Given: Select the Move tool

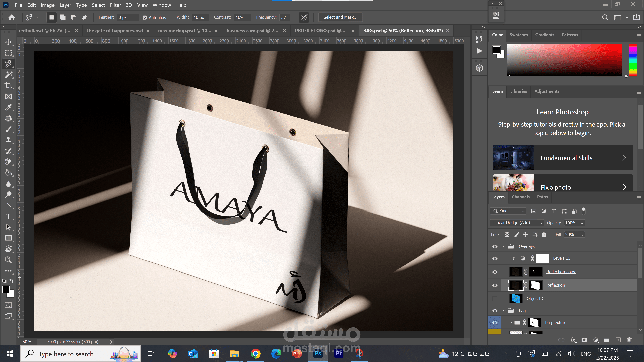Looking at the screenshot, I should tap(8, 42).
